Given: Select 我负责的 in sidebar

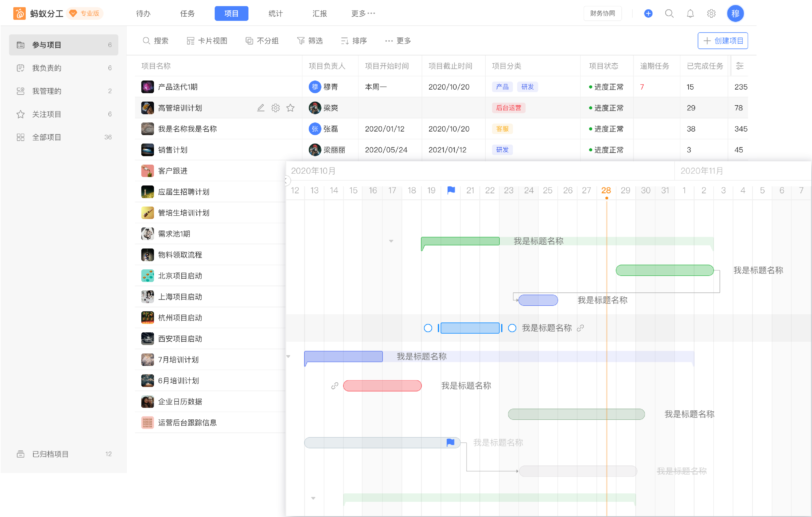Looking at the screenshot, I should [x=47, y=68].
